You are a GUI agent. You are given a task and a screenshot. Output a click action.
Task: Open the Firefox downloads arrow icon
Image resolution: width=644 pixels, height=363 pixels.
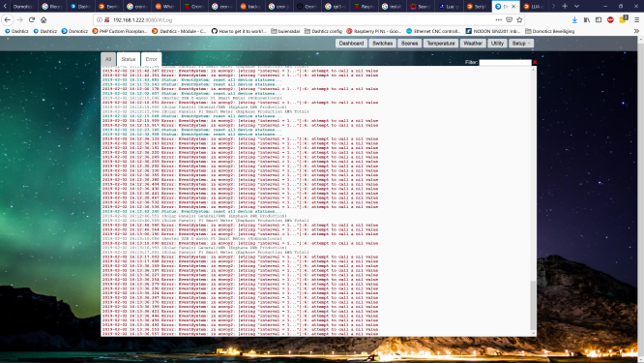(x=574, y=19)
